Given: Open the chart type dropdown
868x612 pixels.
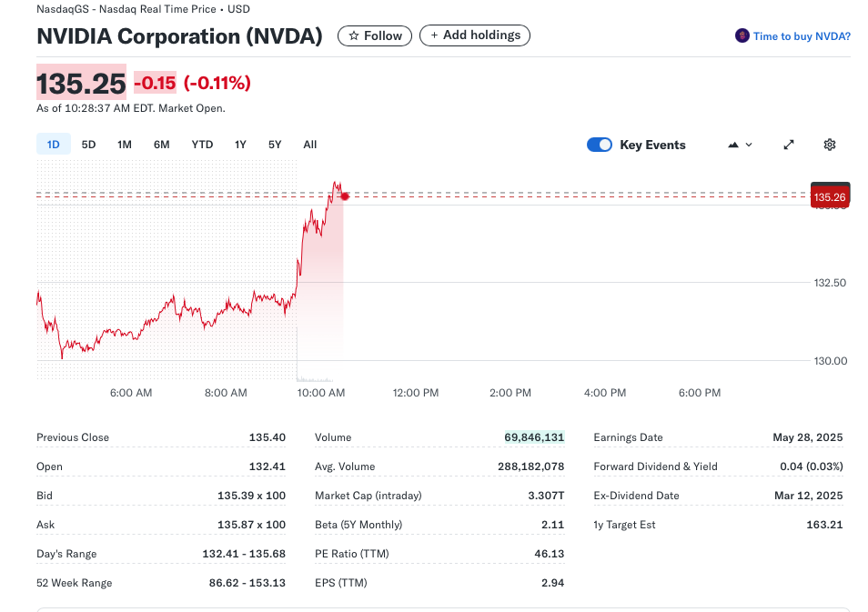Looking at the screenshot, I should [740, 145].
